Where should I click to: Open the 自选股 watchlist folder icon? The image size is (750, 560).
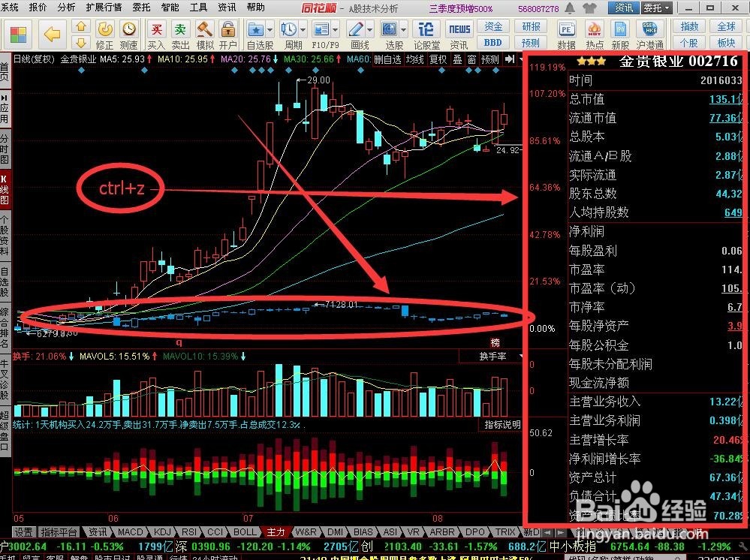tap(256, 29)
